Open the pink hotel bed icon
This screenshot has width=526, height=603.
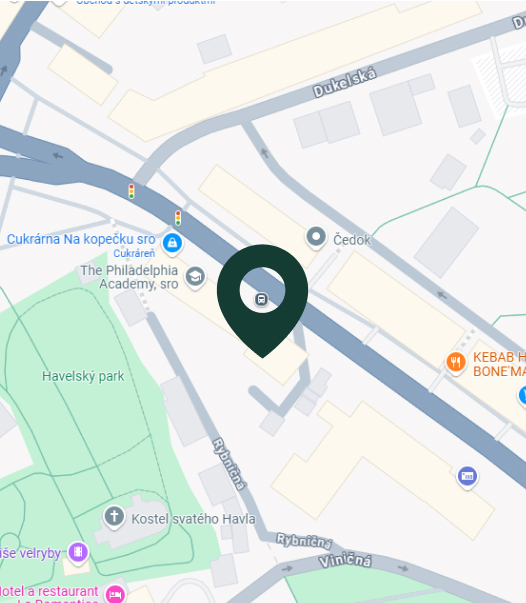pyautogui.click(x=115, y=593)
